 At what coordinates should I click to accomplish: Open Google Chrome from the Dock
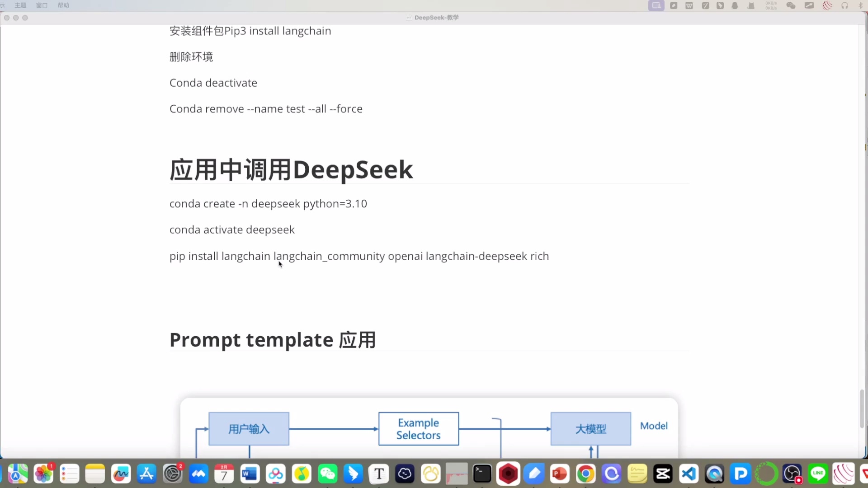pos(585,474)
